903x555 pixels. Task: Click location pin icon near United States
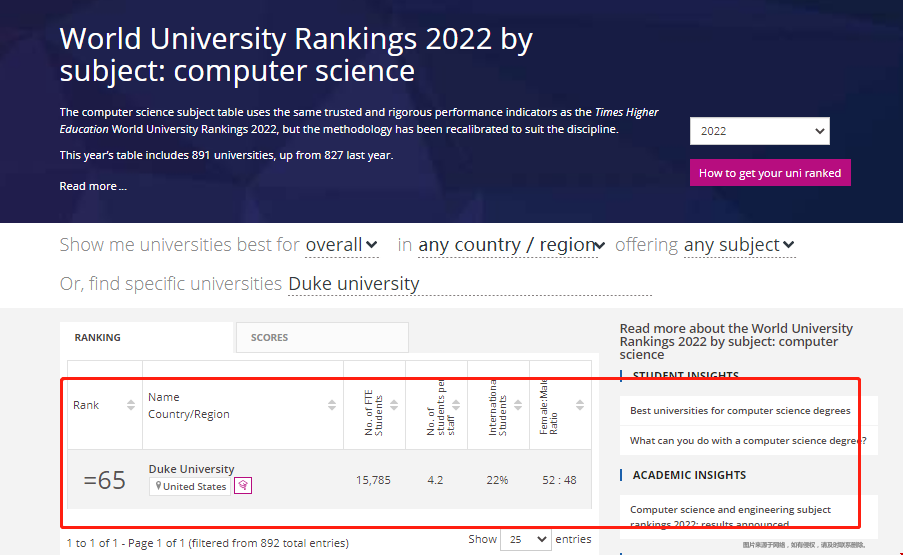click(158, 486)
